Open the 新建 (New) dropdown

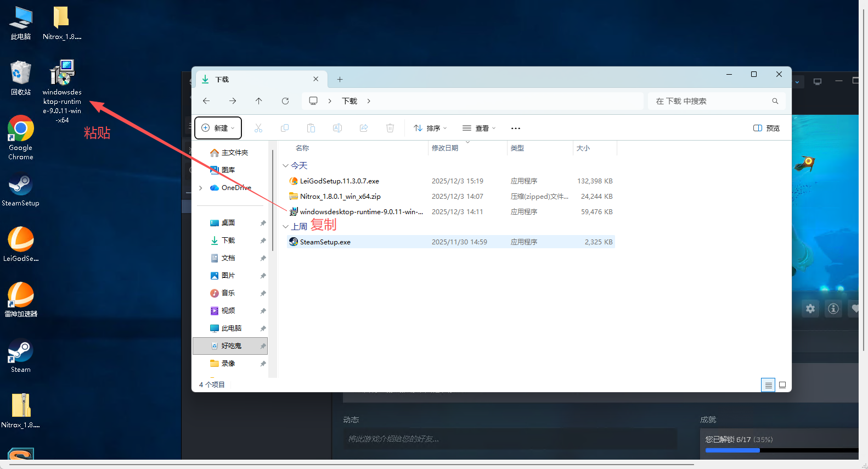[218, 128]
